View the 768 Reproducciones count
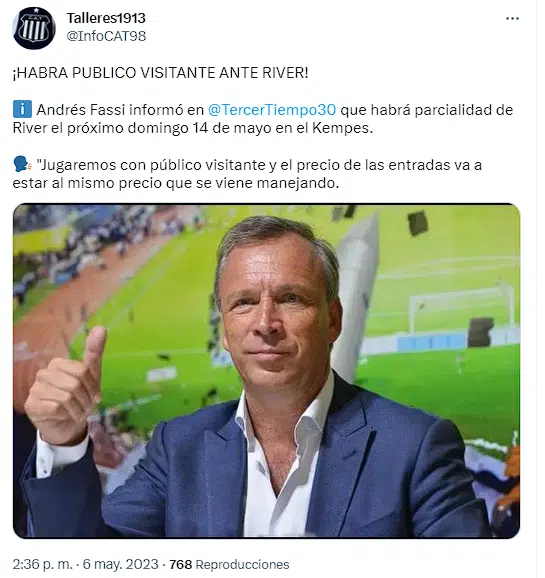The image size is (545, 578). [x=229, y=564]
